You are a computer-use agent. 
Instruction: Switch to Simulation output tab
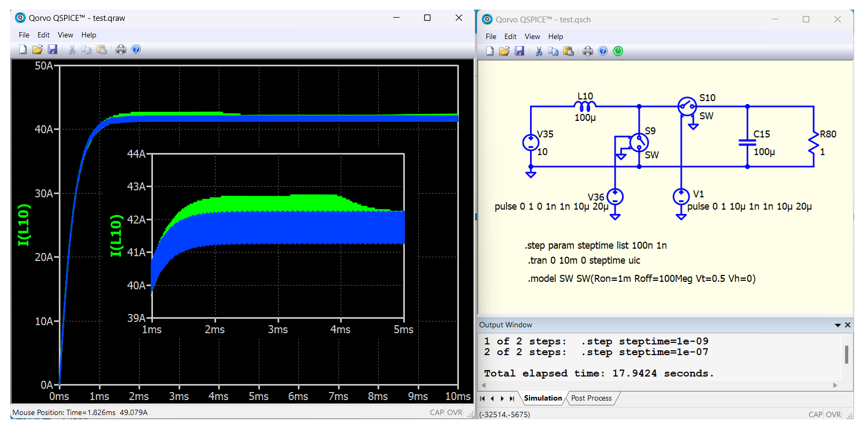coord(543,398)
